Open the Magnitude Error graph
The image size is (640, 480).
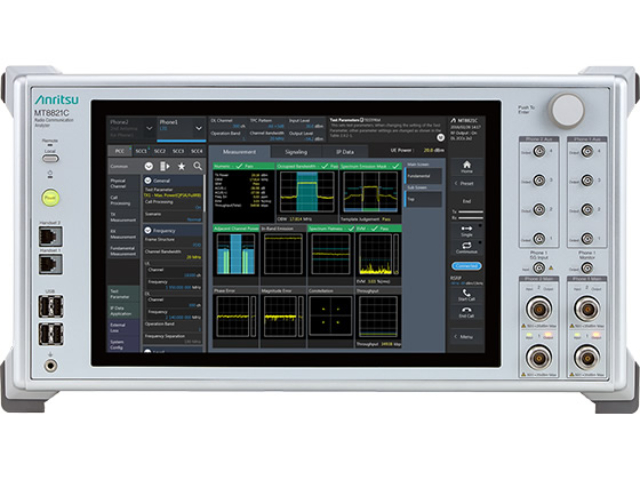coord(283,318)
